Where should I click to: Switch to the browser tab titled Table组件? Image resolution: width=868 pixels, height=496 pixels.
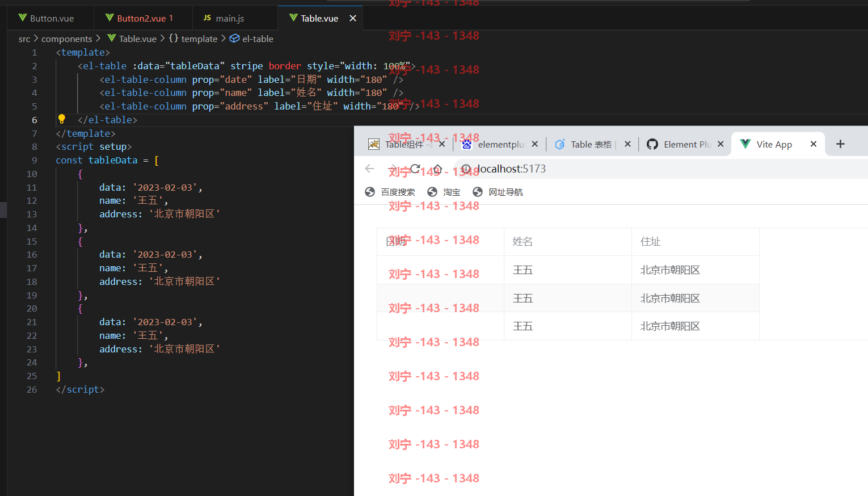tap(404, 144)
